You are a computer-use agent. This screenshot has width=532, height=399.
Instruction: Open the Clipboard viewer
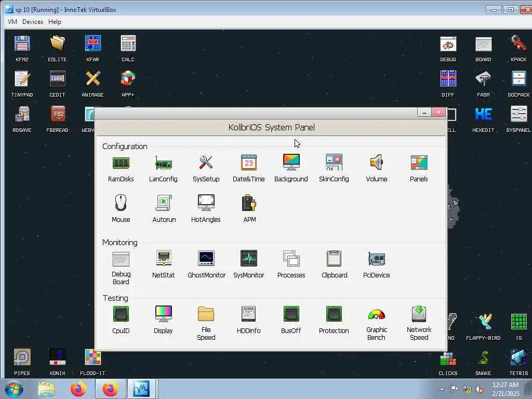(x=334, y=264)
